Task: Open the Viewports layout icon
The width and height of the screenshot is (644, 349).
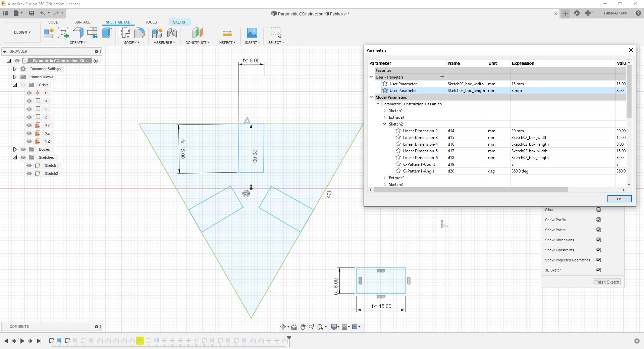Action: point(355,327)
